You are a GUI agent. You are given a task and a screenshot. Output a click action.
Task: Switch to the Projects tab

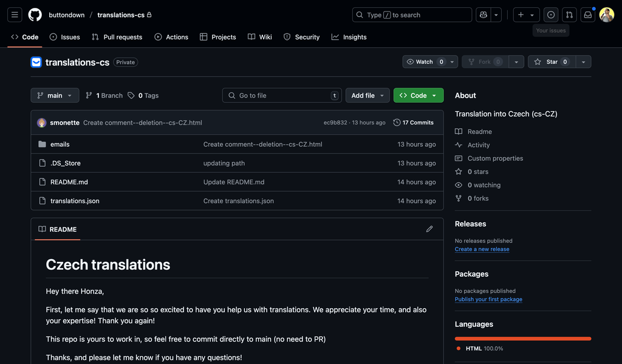coord(218,37)
